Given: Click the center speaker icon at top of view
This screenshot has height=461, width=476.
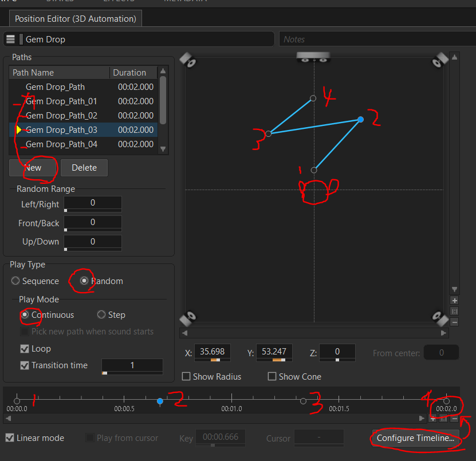Looking at the screenshot, I should pos(313,57).
